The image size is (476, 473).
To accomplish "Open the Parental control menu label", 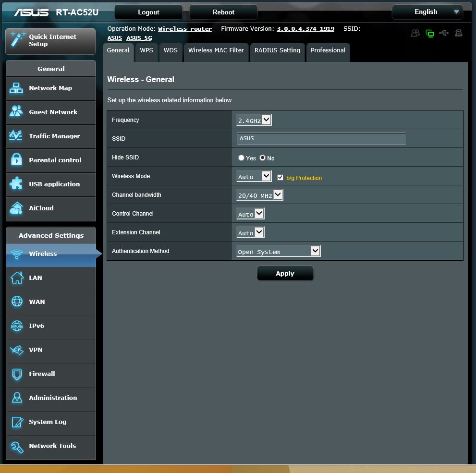I will pos(55,160).
